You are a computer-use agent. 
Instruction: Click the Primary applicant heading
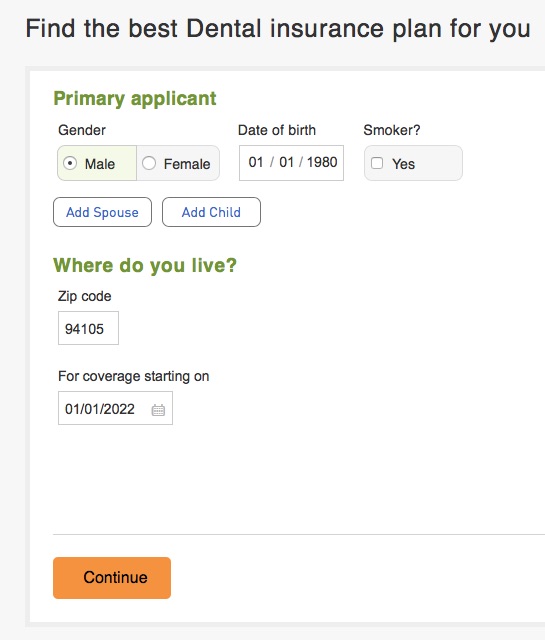click(135, 99)
